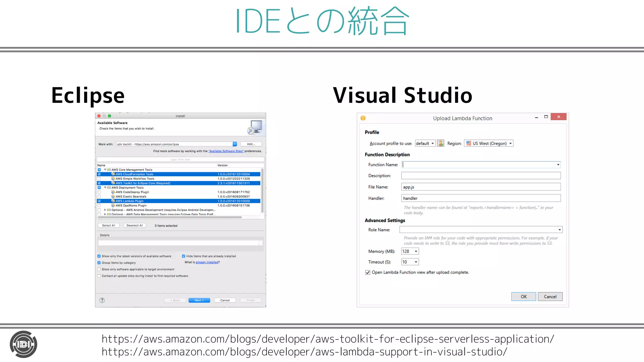
Task: Collapse the AWS Core Management Tools tree node
Action: point(105,170)
